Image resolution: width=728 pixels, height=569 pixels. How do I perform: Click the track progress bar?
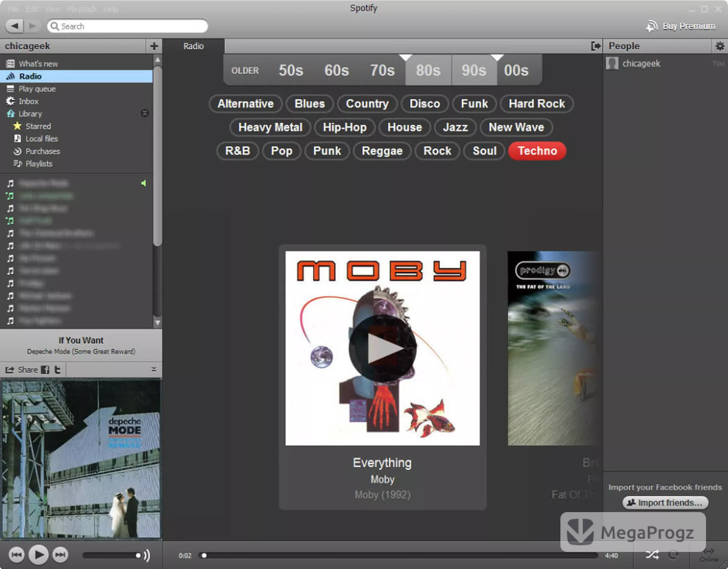tap(398, 555)
